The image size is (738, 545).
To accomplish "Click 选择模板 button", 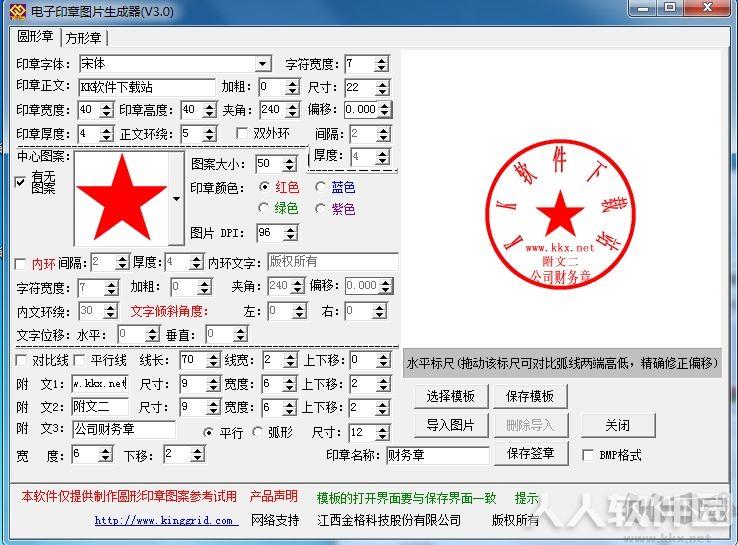I will tap(451, 396).
